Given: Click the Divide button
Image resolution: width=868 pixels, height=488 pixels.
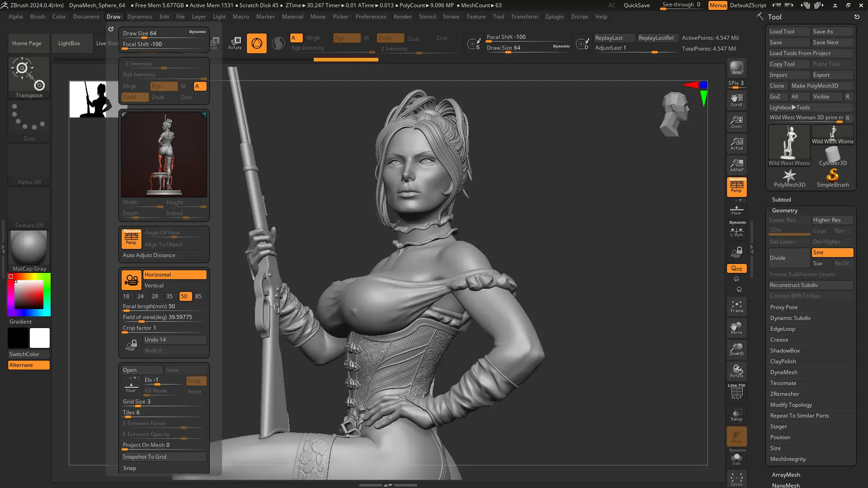Looking at the screenshot, I should tap(789, 258).
